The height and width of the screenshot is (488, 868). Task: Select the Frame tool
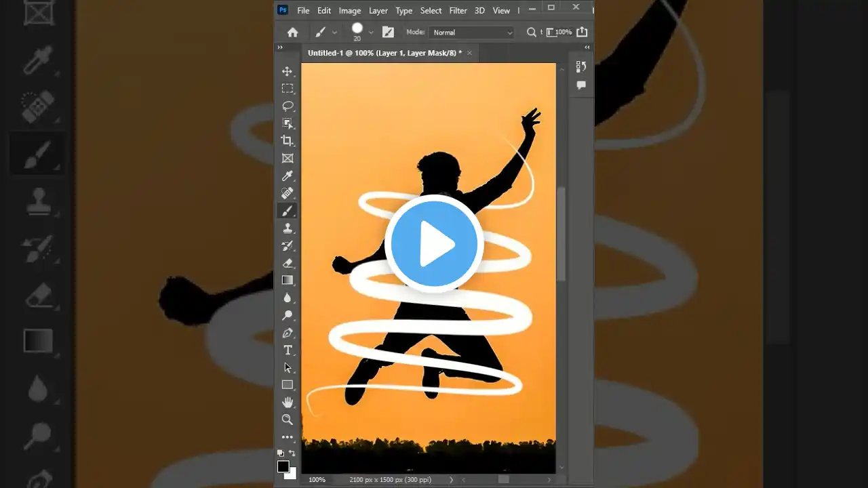pyautogui.click(x=288, y=158)
